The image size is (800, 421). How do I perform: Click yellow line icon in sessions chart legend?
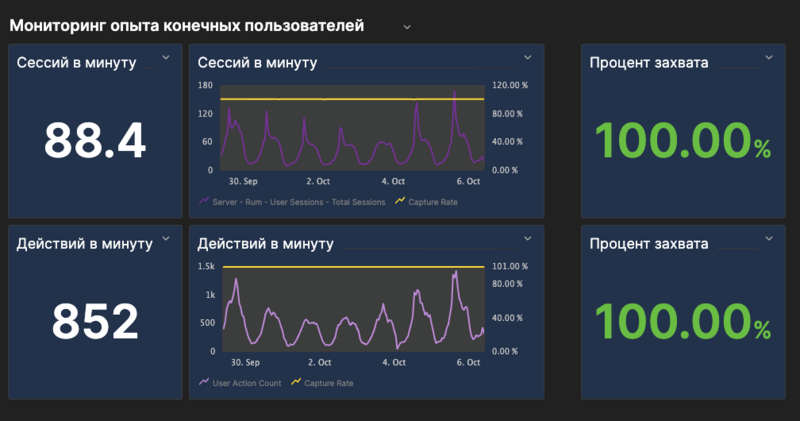coord(400,202)
